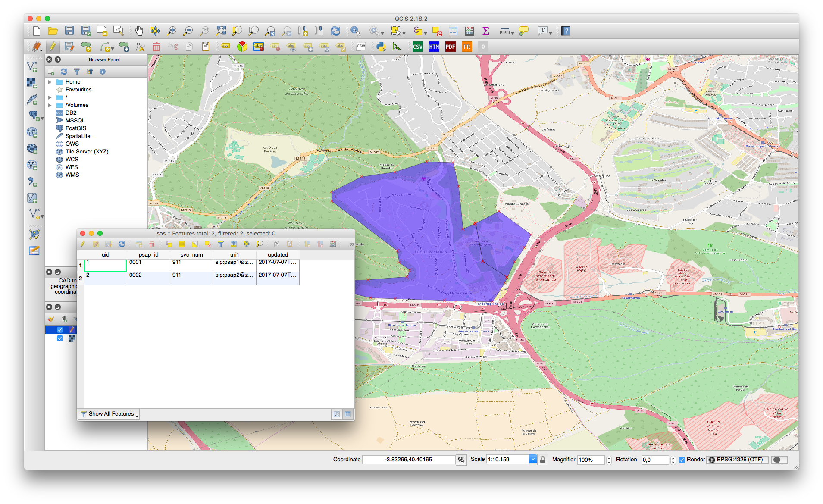
Task: Click the Zoom In magnifier tool
Action: 172,31
